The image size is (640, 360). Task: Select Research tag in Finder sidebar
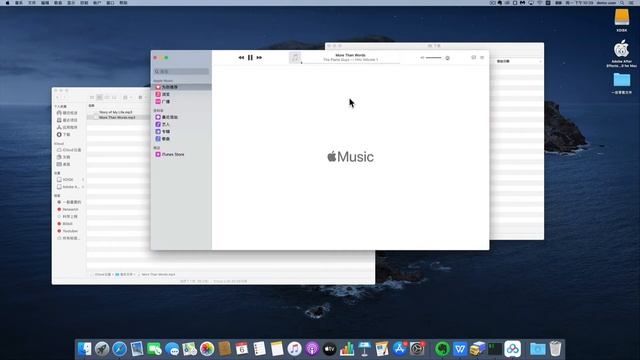(69, 209)
